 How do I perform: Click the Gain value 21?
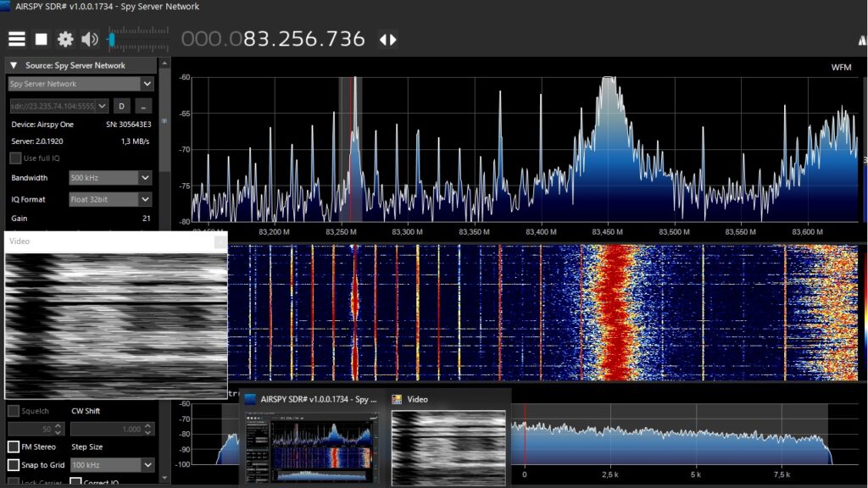click(x=146, y=219)
